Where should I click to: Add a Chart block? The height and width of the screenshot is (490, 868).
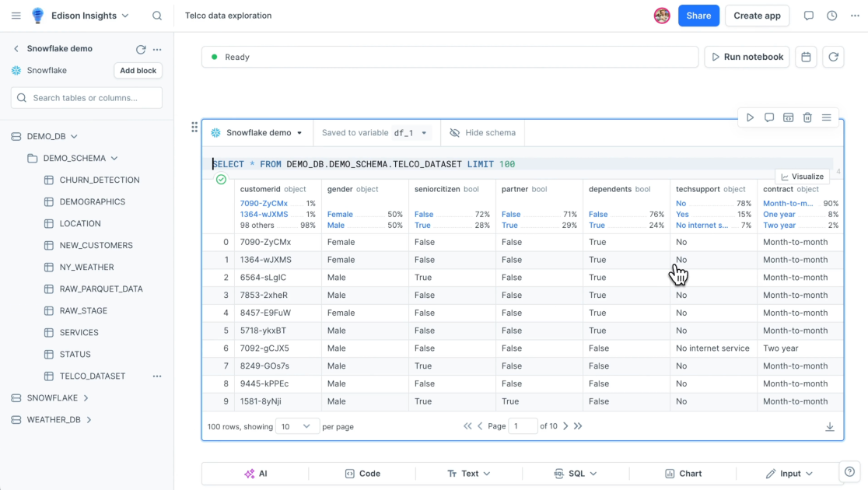[x=683, y=474]
